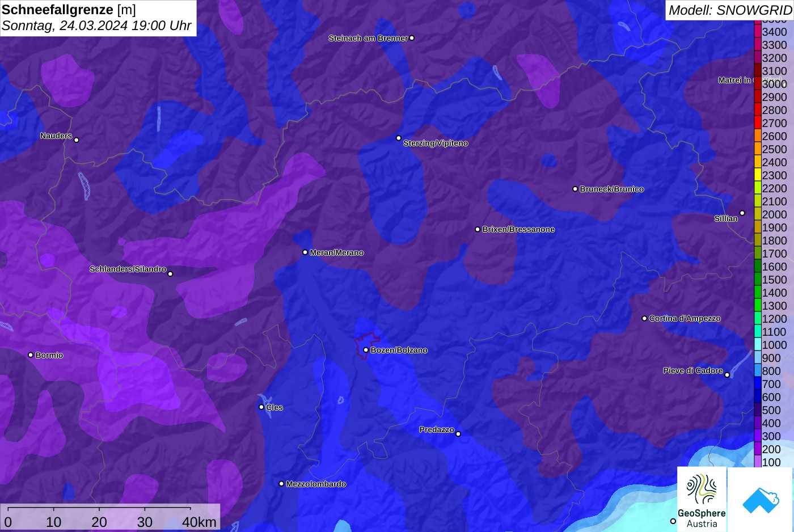The image size is (794, 532).
Task: Click the Modell: SNOWGRID label
Action: (x=730, y=10)
